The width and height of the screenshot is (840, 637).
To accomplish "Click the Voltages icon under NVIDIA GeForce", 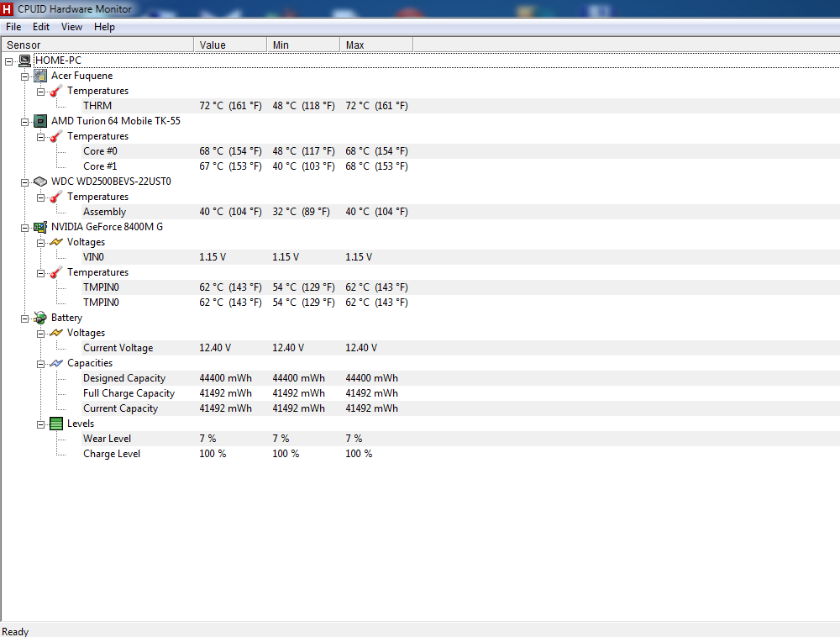I will [56, 242].
